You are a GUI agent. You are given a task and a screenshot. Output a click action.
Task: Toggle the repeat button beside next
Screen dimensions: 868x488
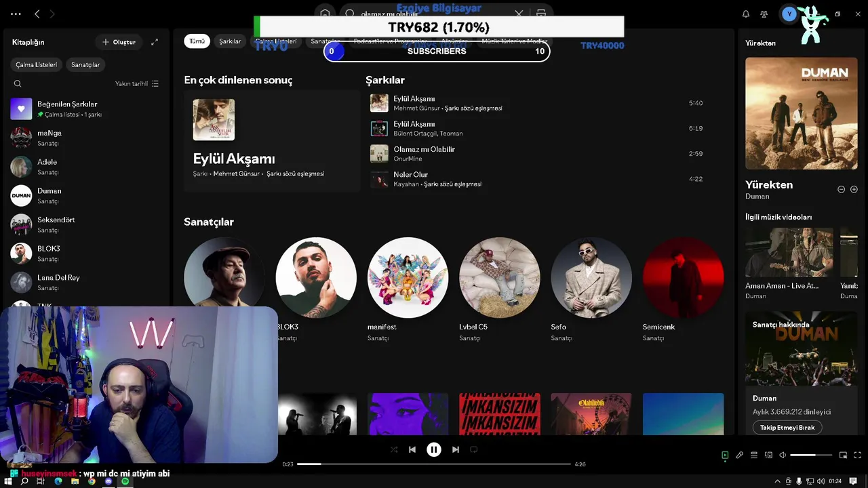click(x=474, y=449)
